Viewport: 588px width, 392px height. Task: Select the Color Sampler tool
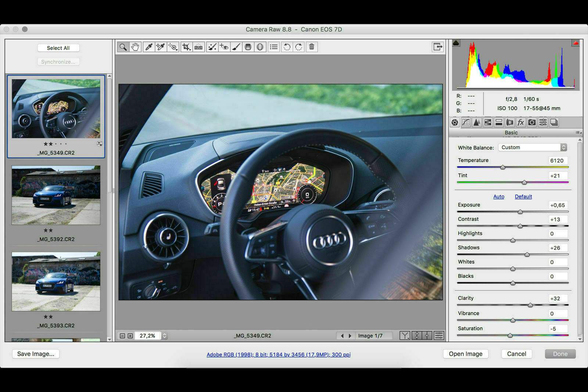tap(161, 47)
